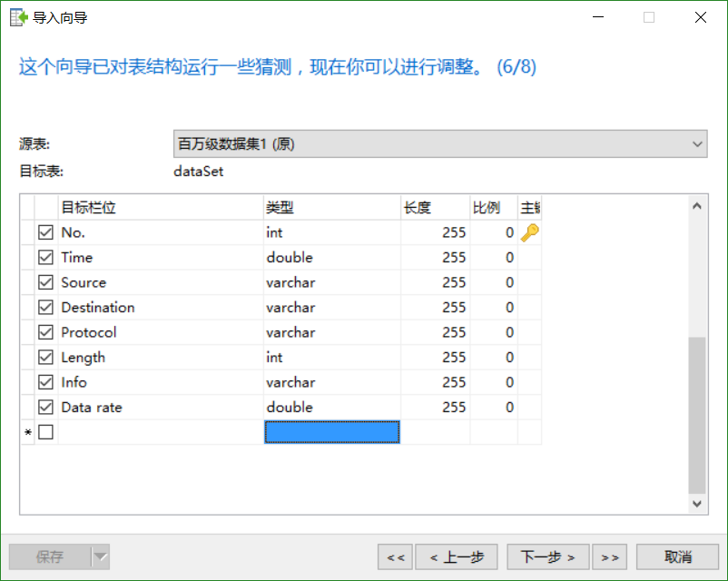Viewport: 728px width, 581px height.
Task: Check the empty new row checkbox
Action: pyautogui.click(x=45, y=432)
